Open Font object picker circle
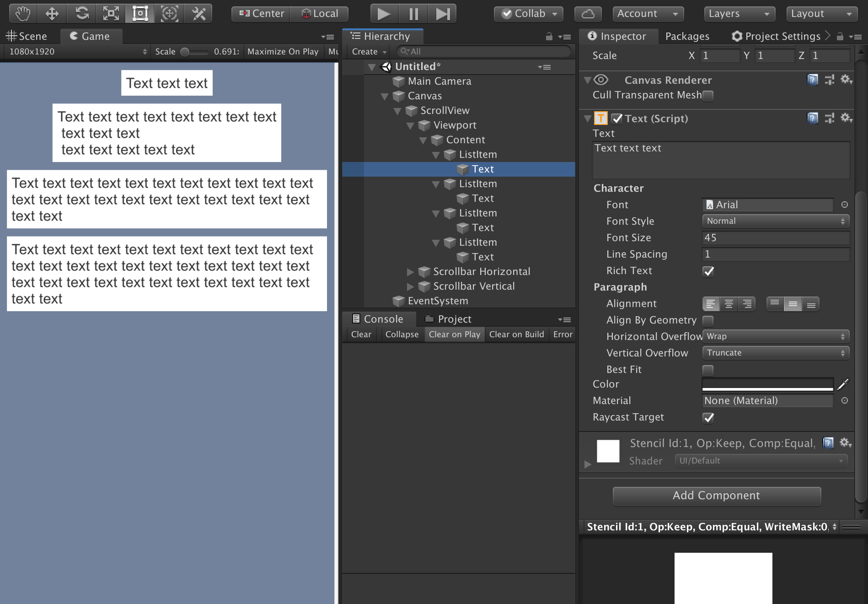868x604 pixels. (x=845, y=205)
